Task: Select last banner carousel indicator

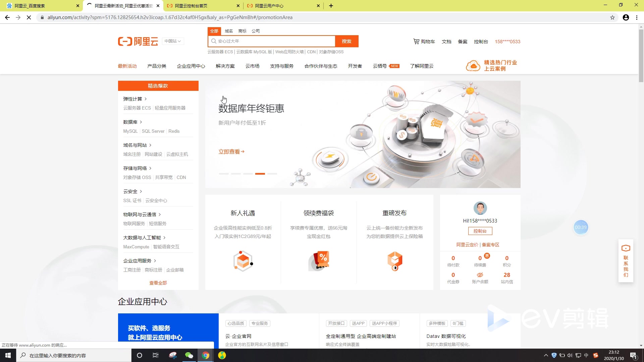Action: point(272,174)
